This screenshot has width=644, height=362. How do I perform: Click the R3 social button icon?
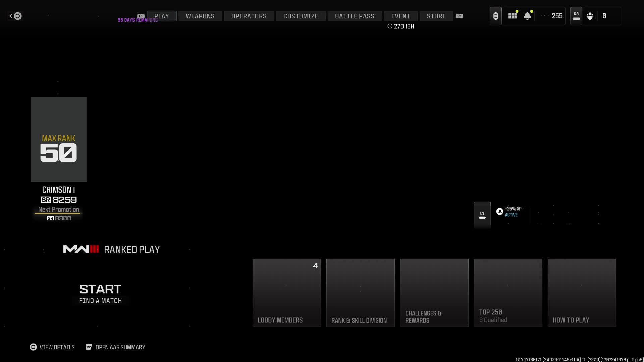point(576,16)
